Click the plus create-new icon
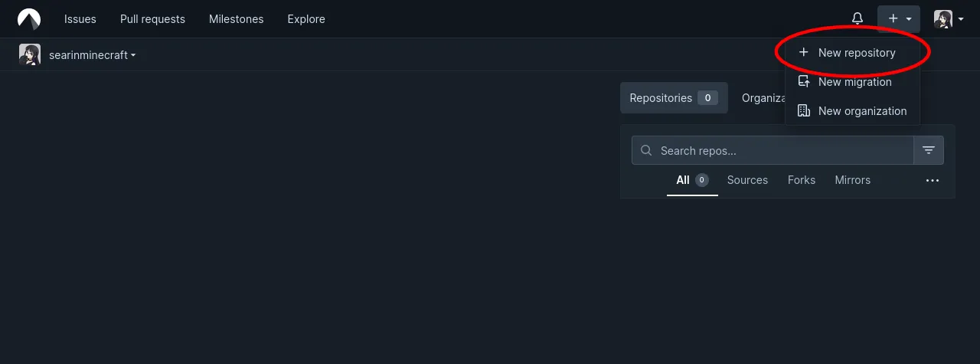The image size is (980, 364). coord(893,19)
